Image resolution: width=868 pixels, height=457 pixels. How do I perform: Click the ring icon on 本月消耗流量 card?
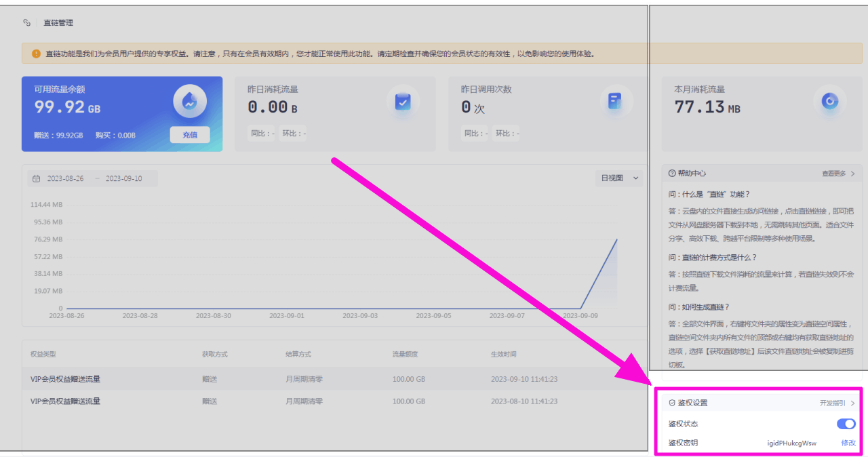pos(829,102)
